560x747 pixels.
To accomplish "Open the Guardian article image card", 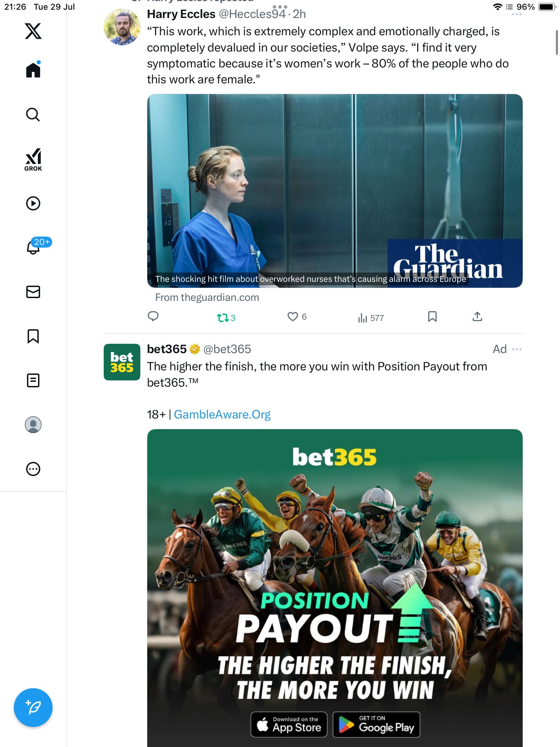I will (335, 191).
